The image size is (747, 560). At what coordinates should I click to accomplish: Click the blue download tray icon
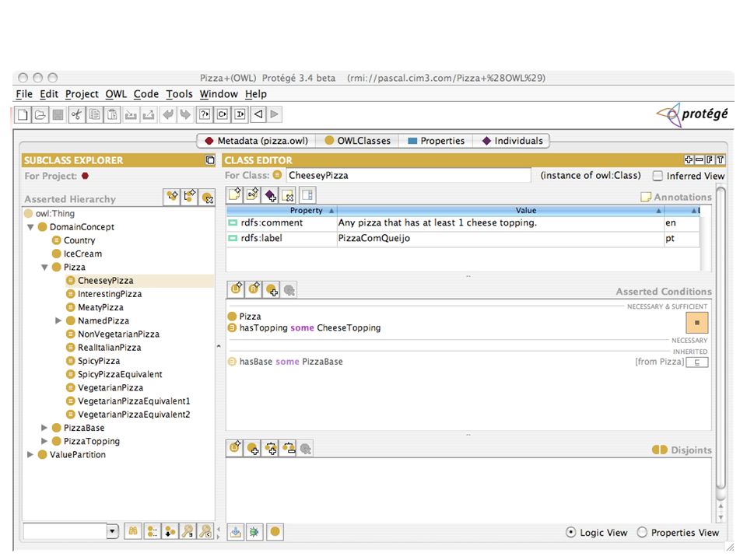(236, 532)
